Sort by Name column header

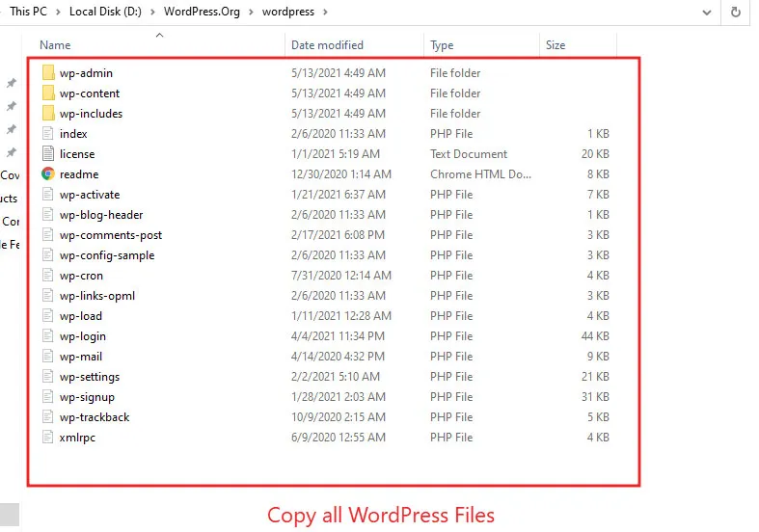[x=55, y=45]
